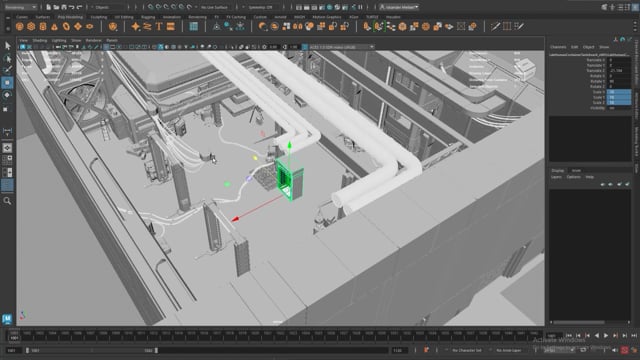Click the polygon cube shelf icon
This screenshot has height=360, width=640.
click(x=31, y=27)
